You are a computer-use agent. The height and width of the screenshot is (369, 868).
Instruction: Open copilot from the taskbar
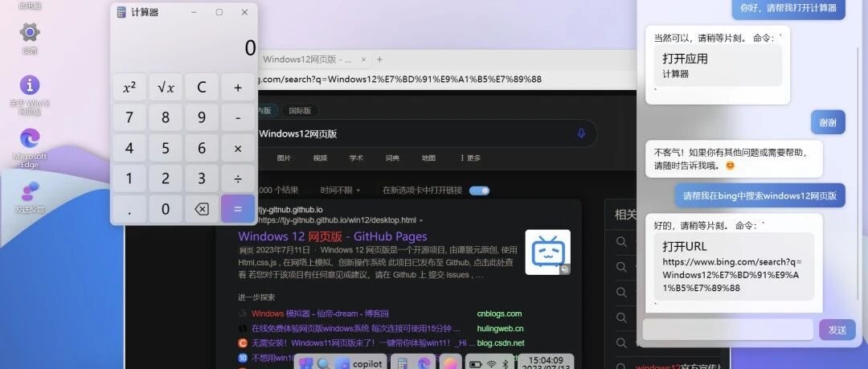pyautogui.click(x=360, y=363)
